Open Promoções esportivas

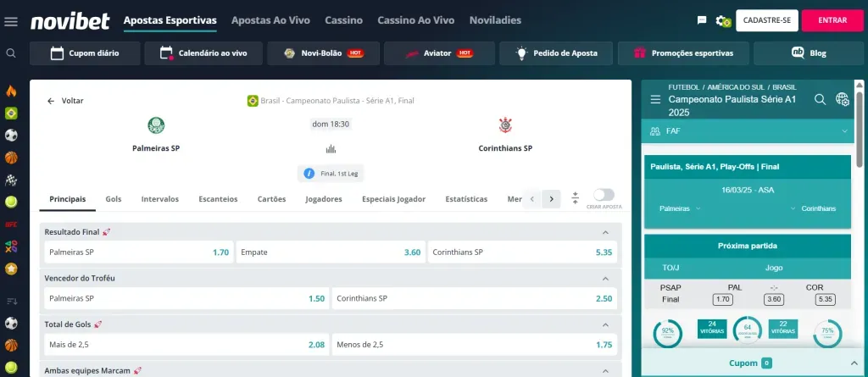click(683, 53)
